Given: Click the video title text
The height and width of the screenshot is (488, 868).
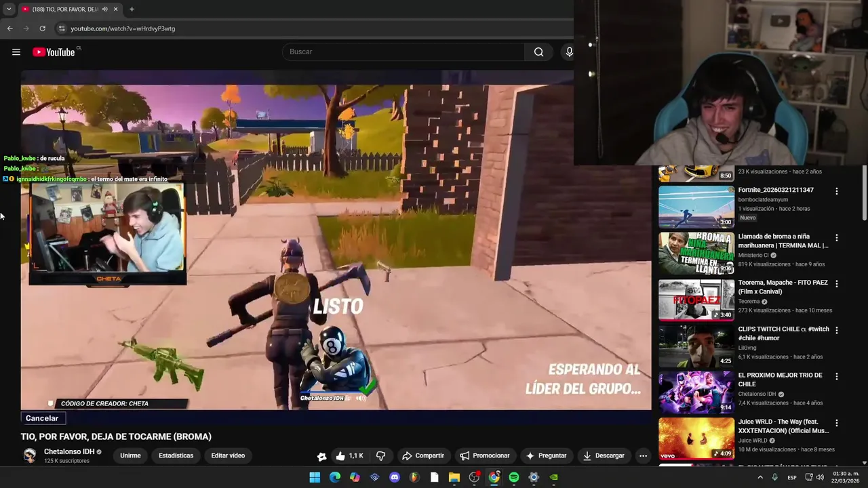Looking at the screenshot, I should (116, 437).
